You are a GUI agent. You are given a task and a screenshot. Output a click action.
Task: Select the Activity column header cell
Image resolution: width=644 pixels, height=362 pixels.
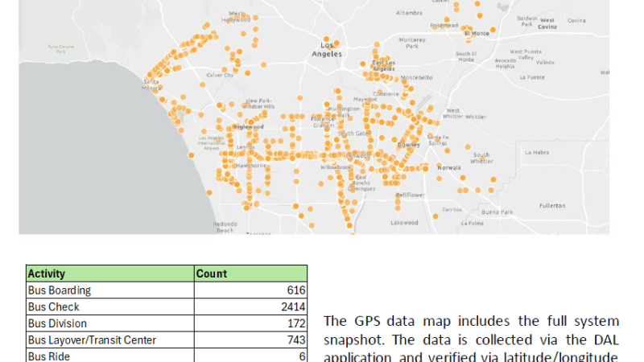point(110,274)
